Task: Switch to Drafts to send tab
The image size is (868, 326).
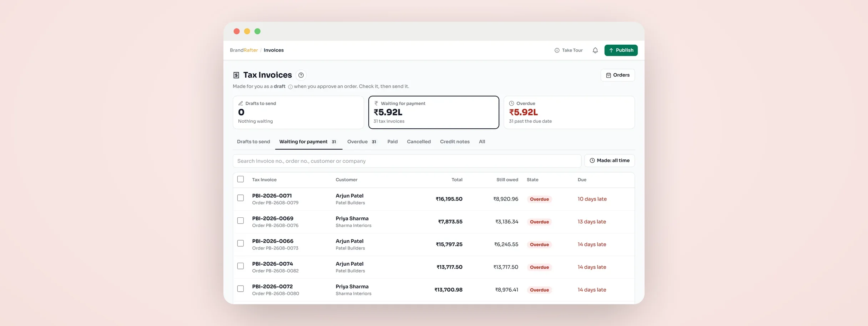Action: (253, 142)
